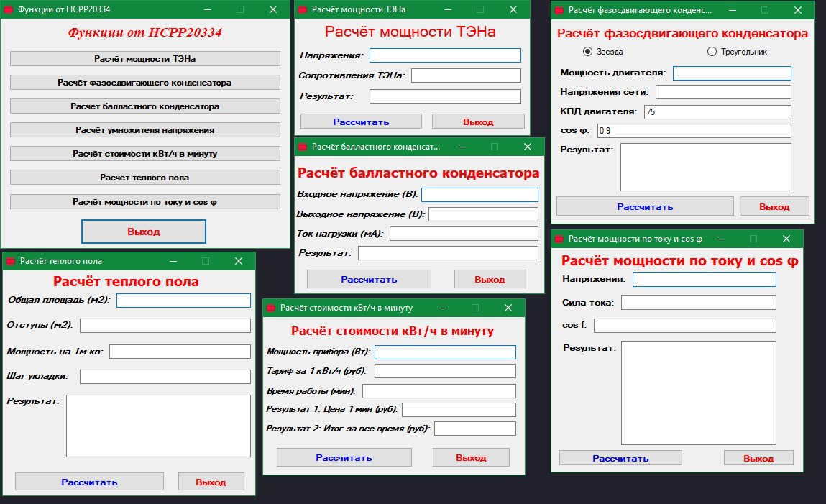Click 'Расчёт мощности по току и cos φ' menu button

pos(144,202)
